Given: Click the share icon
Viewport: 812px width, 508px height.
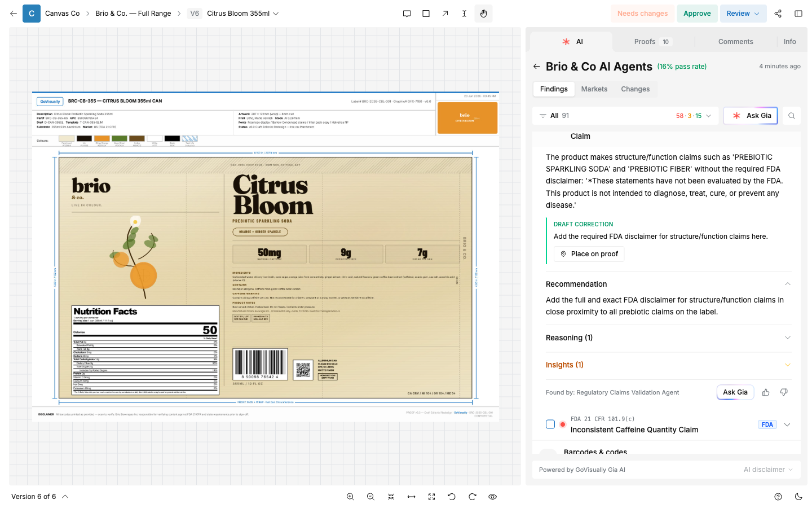Looking at the screenshot, I should point(778,14).
